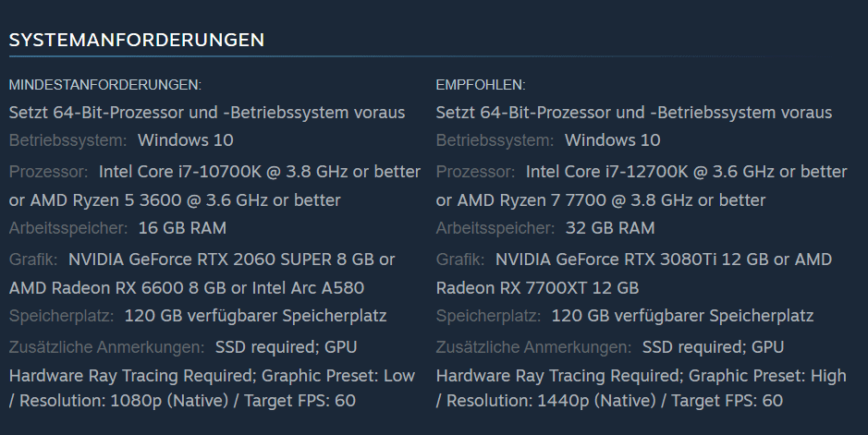The height and width of the screenshot is (435, 868).
Task: Click the Betriebssystem label in minimum column
Action: (x=67, y=140)
